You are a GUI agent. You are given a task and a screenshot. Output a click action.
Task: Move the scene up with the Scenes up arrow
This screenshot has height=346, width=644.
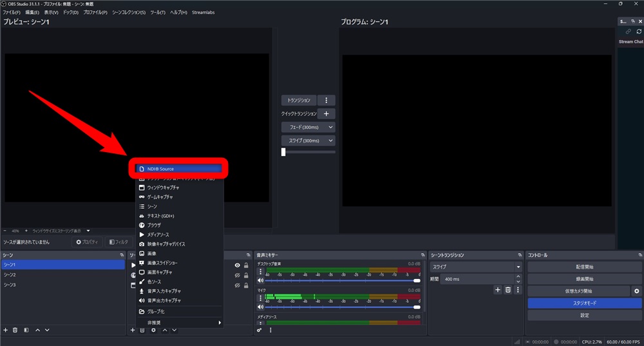38,330
